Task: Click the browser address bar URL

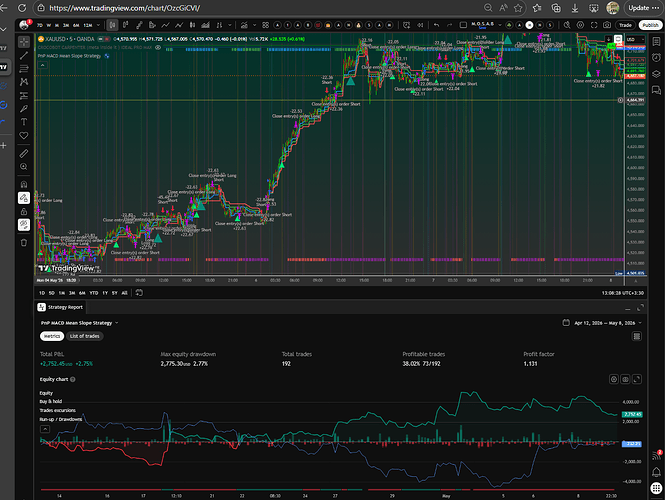Action: pos(125,8)
